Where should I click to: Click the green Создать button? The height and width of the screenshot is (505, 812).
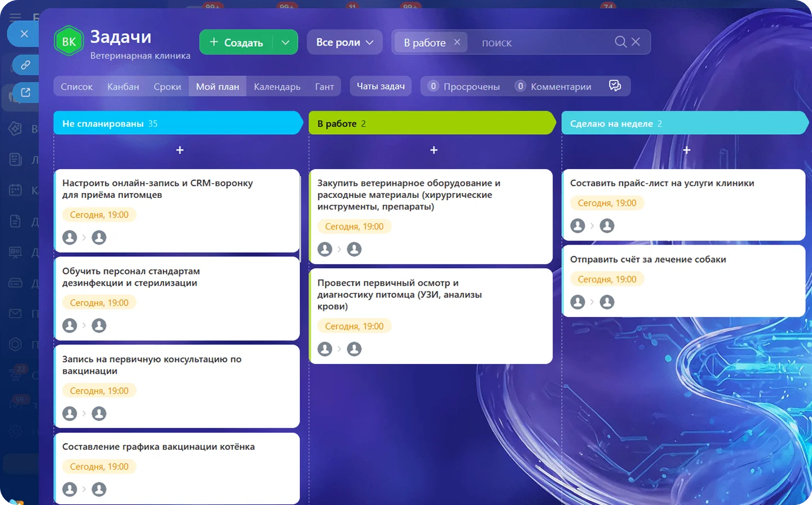pyautogui.click(x=237, y=42)
